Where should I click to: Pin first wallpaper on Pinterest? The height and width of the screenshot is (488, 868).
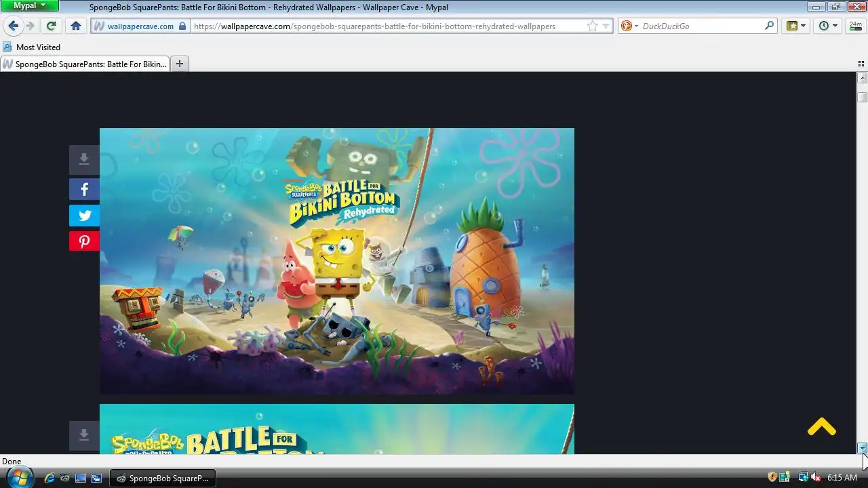(84, 241)
